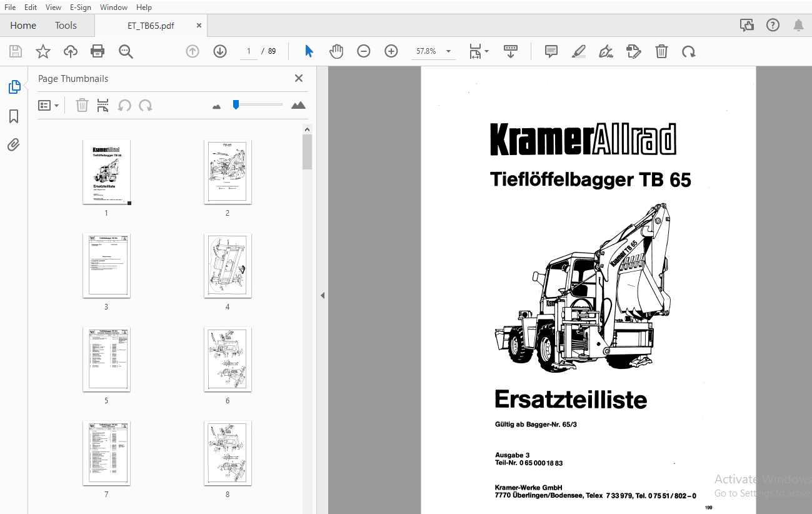Select page 7 thumbnail
The image size is (812, 514).
coord(106,453)
